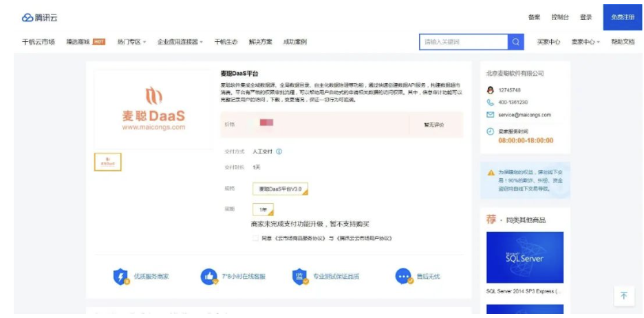Viewport: 644px width, 318px height.
Task: Click the QQ contact icon for 12745748
Action: coord(490,90)
